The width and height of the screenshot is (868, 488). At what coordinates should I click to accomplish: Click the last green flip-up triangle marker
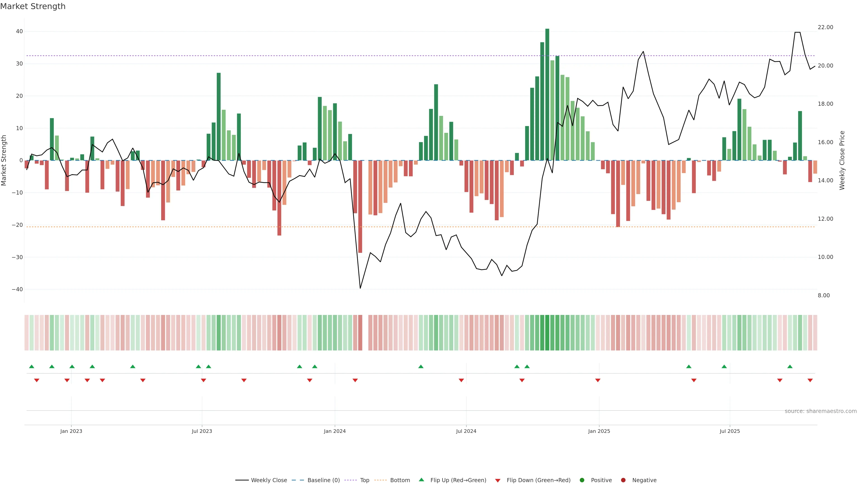point(790,366)
